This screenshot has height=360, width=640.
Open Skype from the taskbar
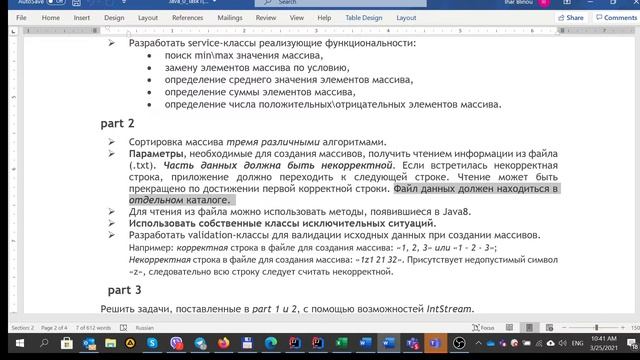[152, 343]
